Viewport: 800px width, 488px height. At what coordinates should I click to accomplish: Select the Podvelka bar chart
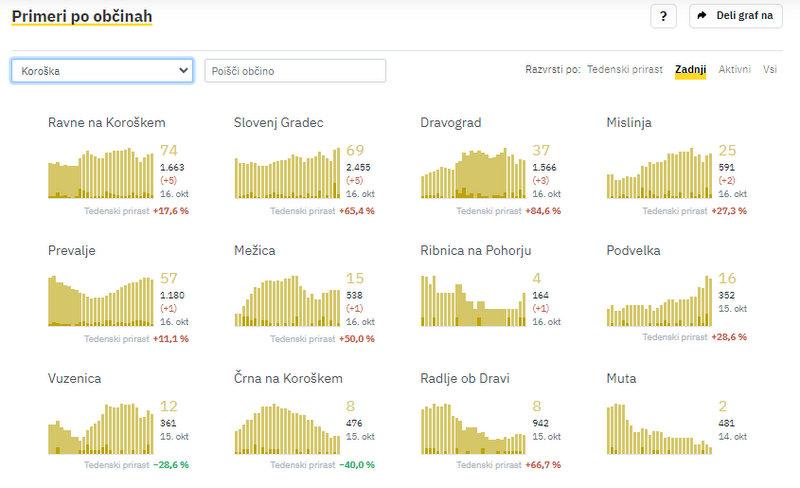click(659, 302)
